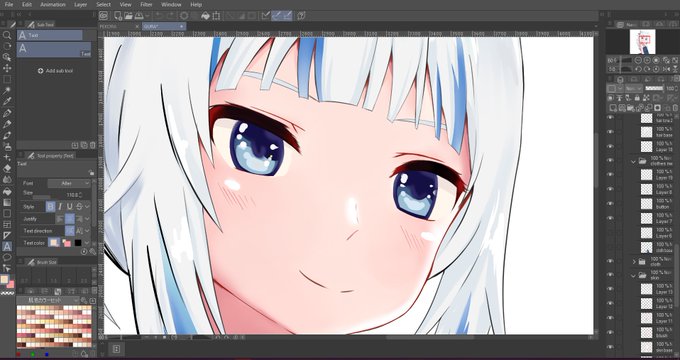Select the first Text sub tool entry
This screenshot has height=360, width=680.
click(49, 35)
